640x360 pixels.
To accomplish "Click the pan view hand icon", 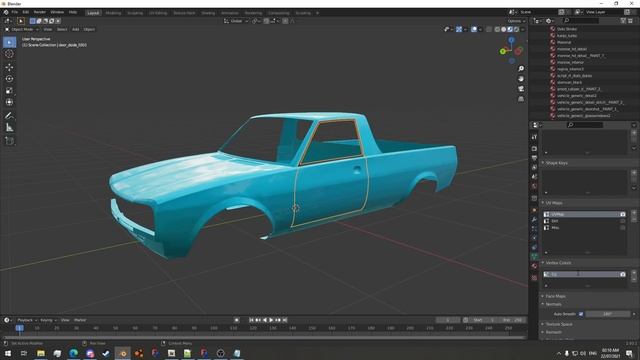I will pos(521,79).
